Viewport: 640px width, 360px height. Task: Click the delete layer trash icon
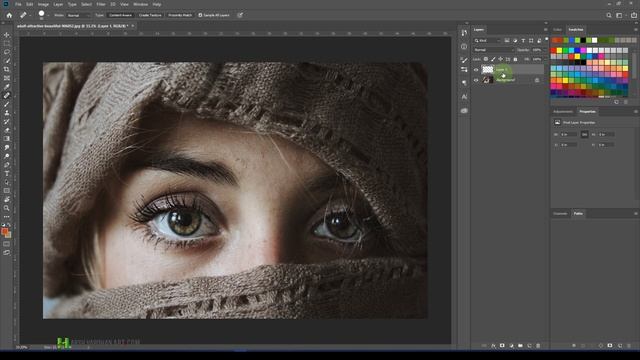point(538,345)
